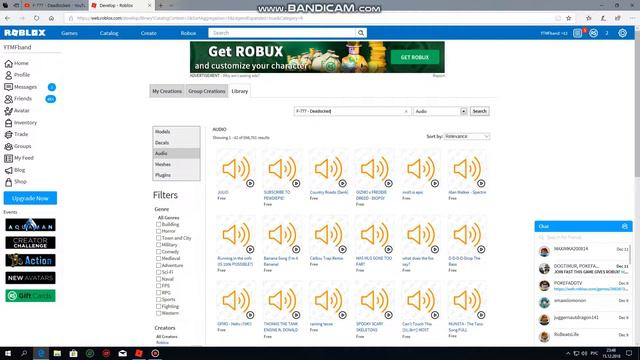Click GET ROBUX in the banner ad

415,57
